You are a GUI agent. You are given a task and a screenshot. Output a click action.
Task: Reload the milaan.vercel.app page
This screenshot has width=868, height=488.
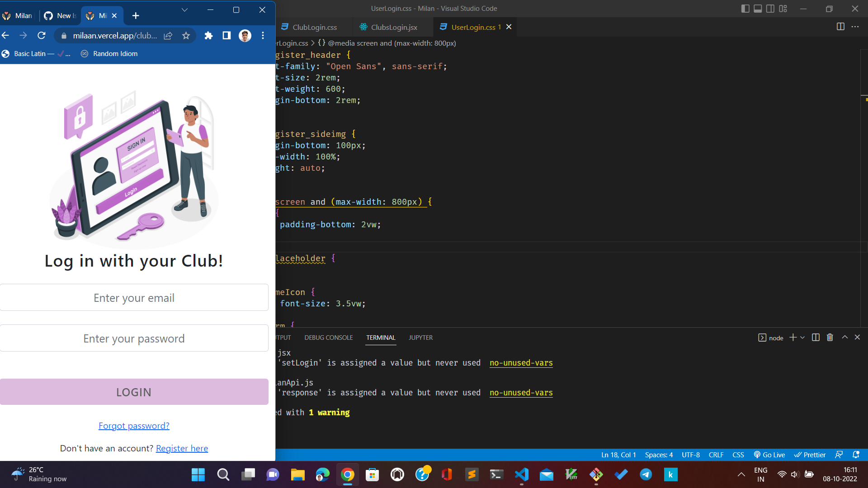point(42,36)
